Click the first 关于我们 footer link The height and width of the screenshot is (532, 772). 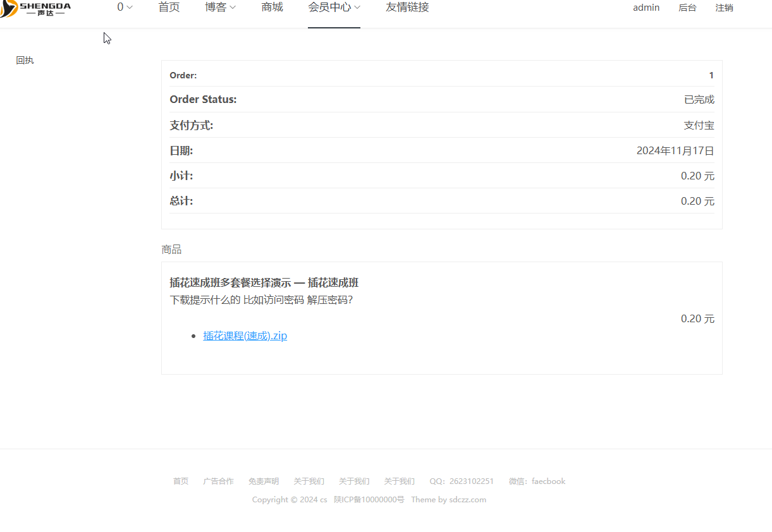[x=309, y=481]
